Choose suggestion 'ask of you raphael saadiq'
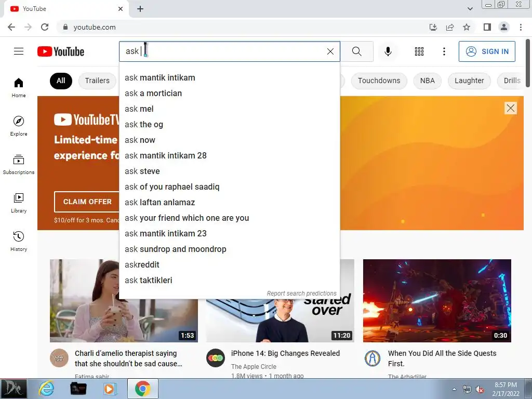 tap(229, 187)
